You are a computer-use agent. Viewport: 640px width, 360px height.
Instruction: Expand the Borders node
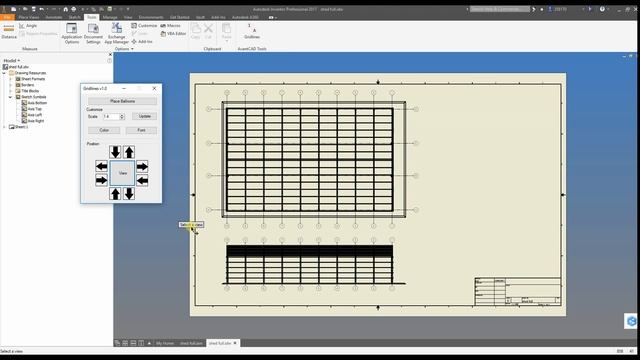[x=11, y=85]
